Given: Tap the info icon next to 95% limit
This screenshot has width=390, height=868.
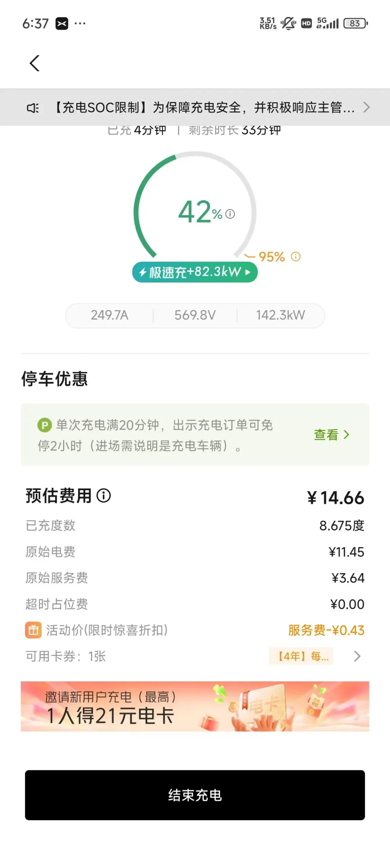Looking at the screenshot, I should pyautogui.click(x=296, y=256).
